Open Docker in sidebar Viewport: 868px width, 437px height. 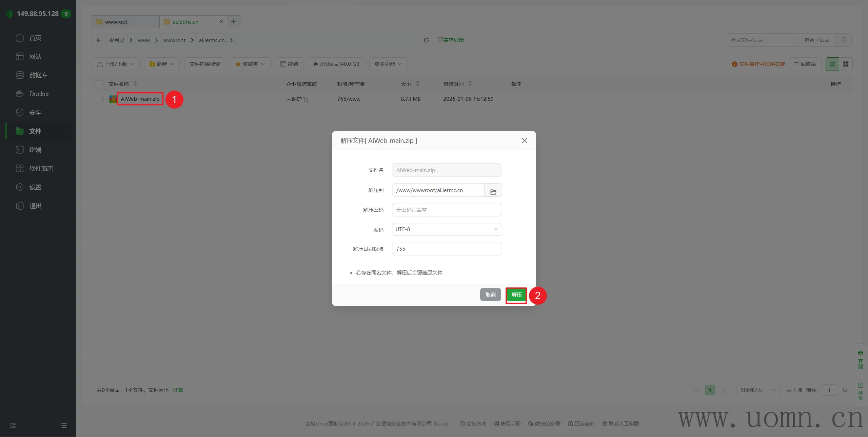click(39, 94)
